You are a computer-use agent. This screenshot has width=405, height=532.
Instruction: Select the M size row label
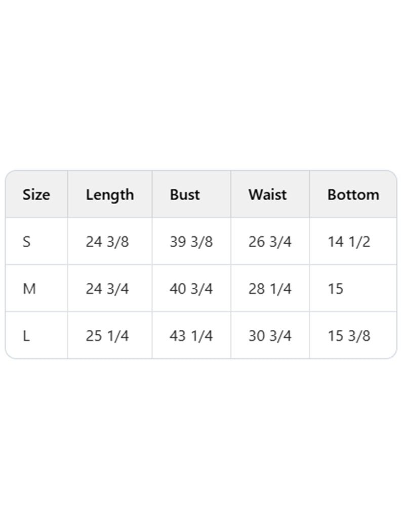[x=29, y=289]
